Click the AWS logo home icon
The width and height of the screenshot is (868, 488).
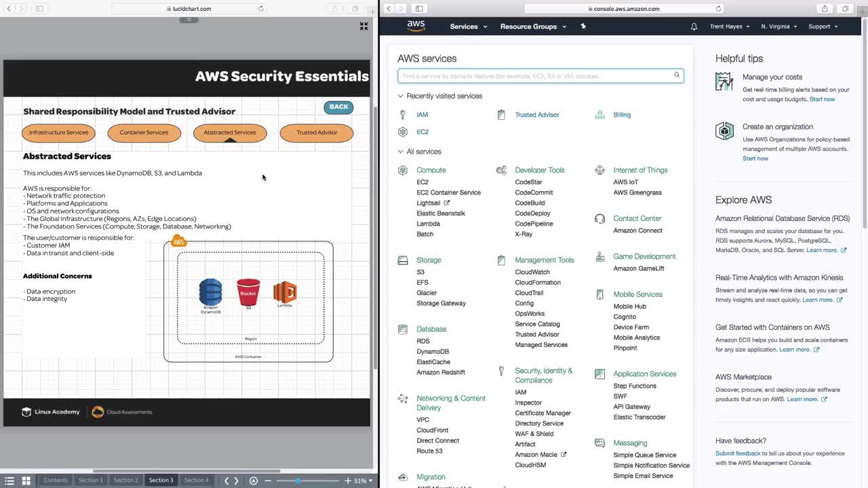(x=416, y=26)
